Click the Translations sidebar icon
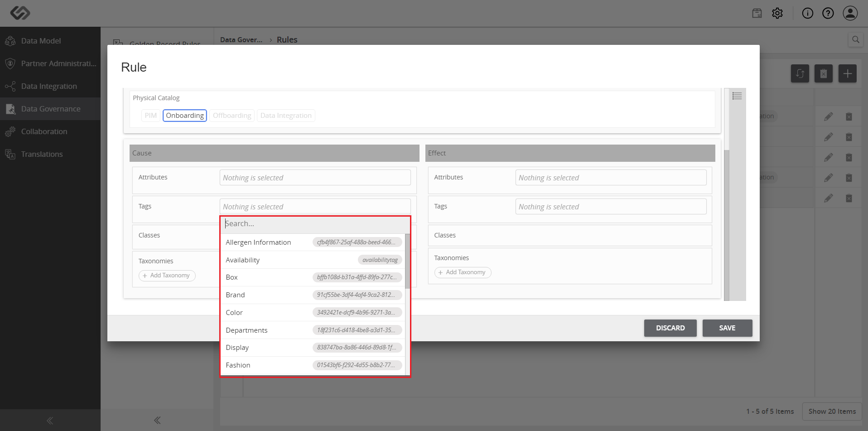Viewport: 868px width, 431px height. click(10, 154)
